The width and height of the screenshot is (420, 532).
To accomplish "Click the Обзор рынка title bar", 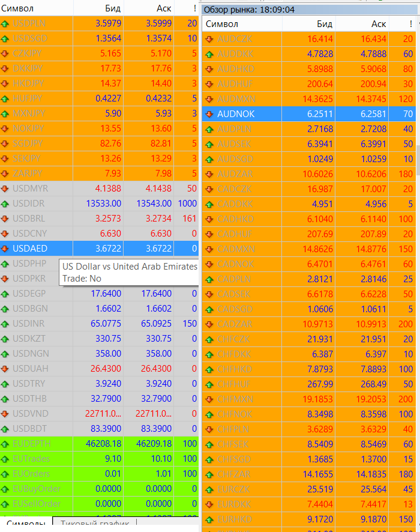I will (310, 10).
